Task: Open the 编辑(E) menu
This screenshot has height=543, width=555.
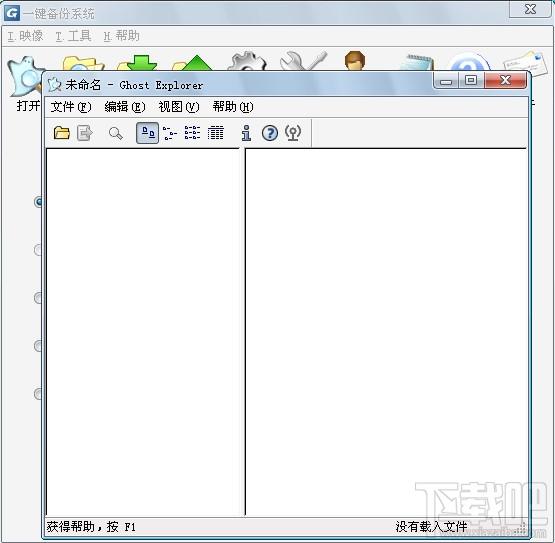Action: pyautogui.click(x=125, y=107)
